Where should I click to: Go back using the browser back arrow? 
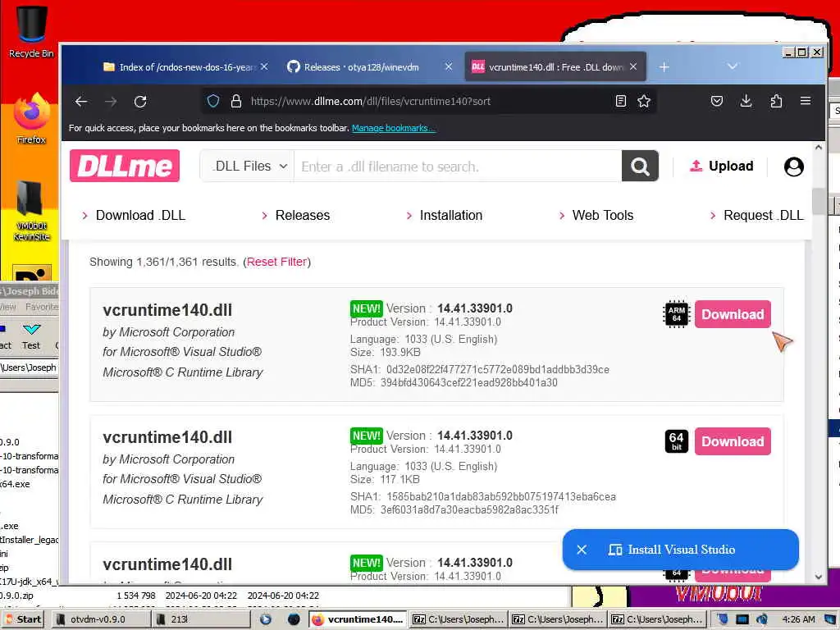pos(81,101)
